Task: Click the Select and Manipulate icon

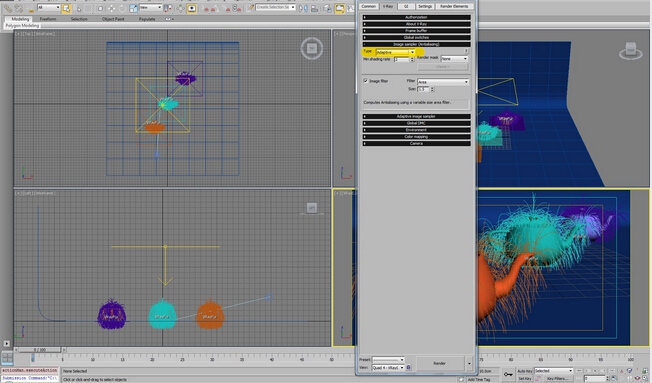Action: [180, 8]
